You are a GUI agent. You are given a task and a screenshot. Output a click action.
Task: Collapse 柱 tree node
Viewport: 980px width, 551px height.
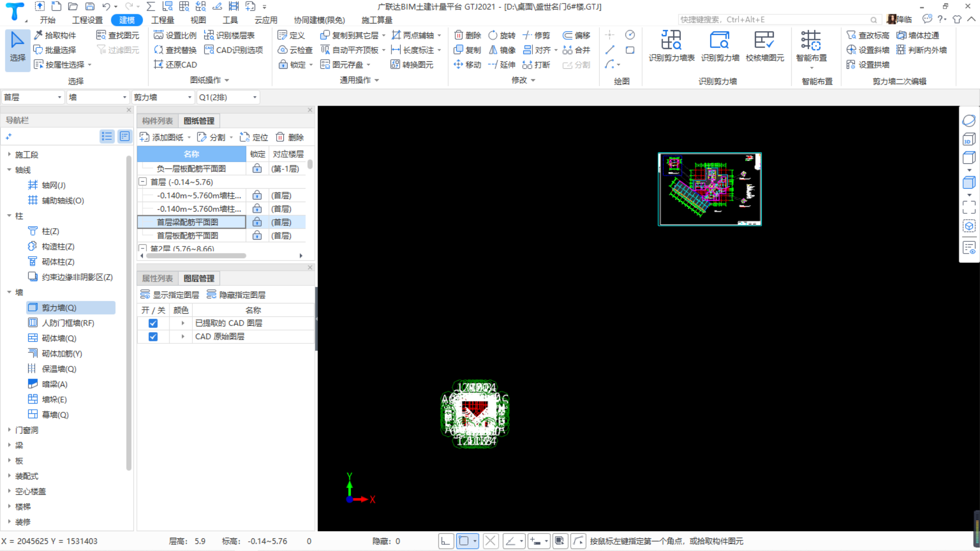coord(9,216)
